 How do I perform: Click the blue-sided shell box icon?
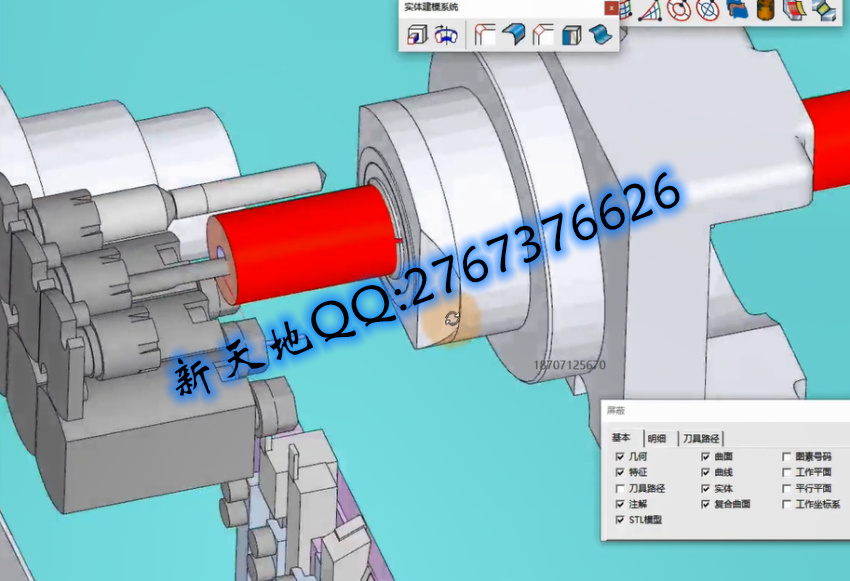coord(571,35)
